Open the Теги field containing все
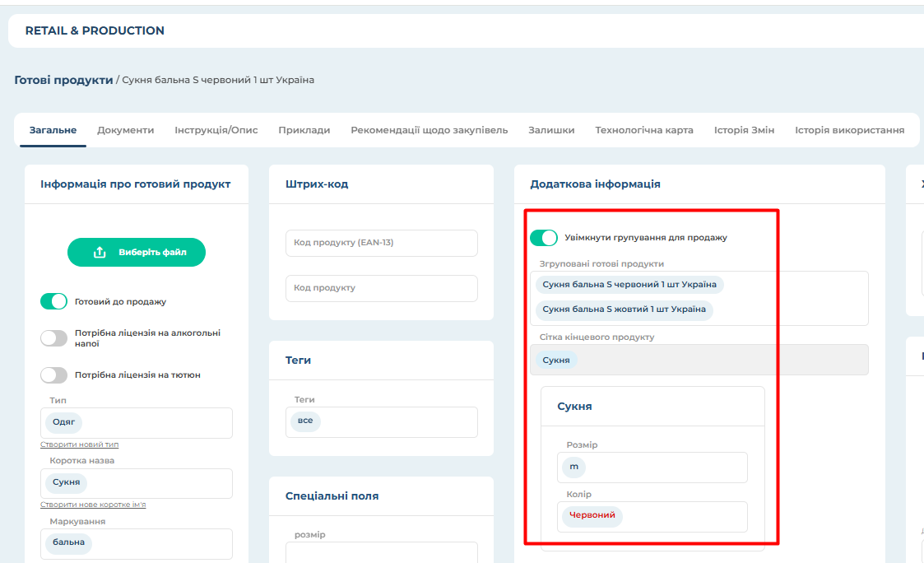 point(381,421)
